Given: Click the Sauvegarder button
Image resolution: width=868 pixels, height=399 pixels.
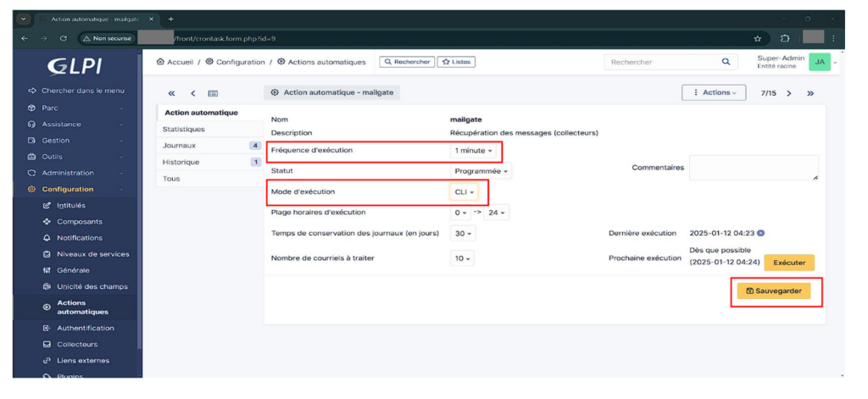Looking at the screenshot, I should (773, 291).
